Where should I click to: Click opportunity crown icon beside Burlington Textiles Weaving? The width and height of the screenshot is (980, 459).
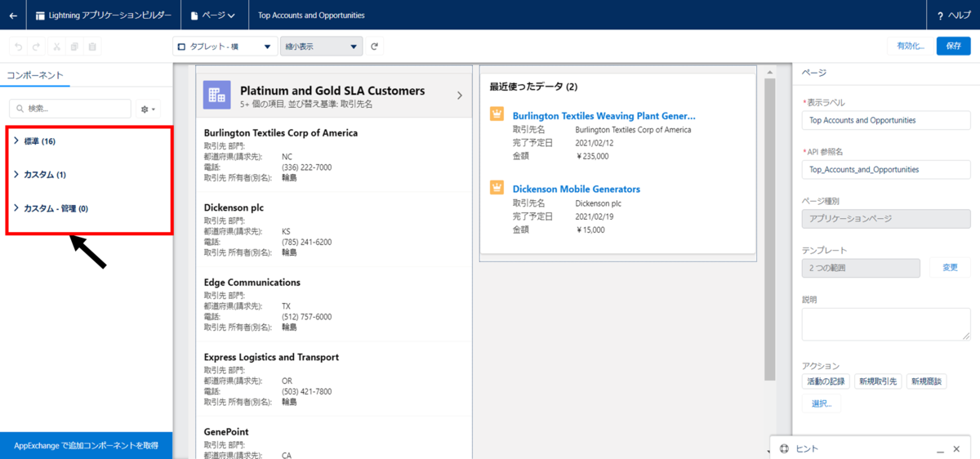click(x=496, y=114)
